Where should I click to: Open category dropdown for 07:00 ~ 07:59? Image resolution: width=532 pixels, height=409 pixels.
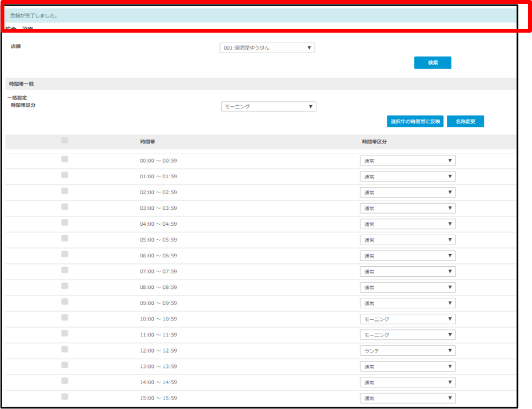[x=408, y=272]
